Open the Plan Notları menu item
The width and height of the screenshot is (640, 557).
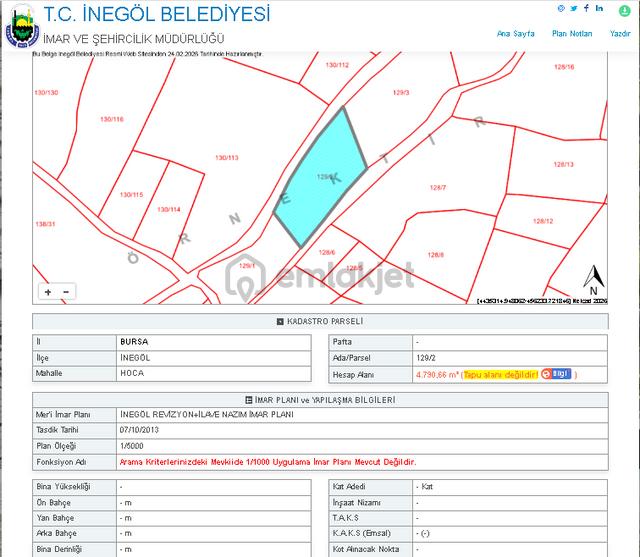click(572, 33)
